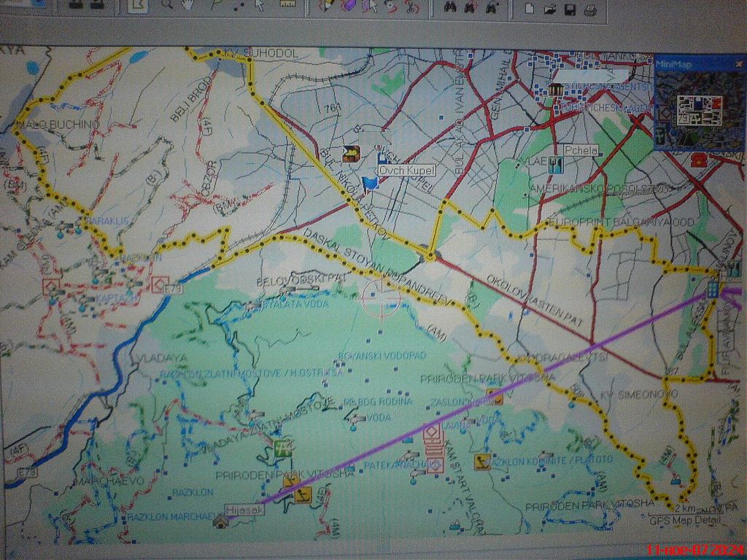
Task: Select the restaurant icon beside Pchela
Action: (x=556, y=165)
